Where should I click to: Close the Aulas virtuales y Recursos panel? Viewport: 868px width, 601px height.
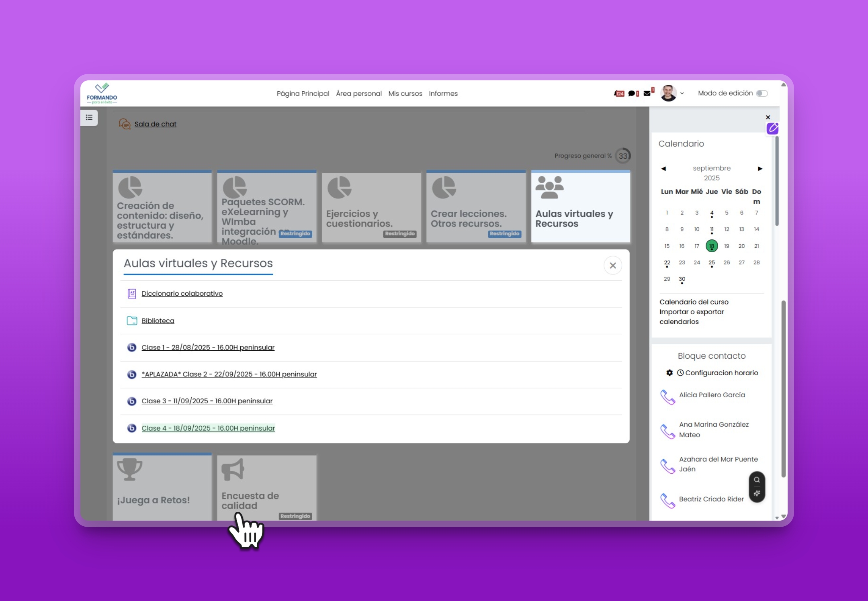pos(612,266)
